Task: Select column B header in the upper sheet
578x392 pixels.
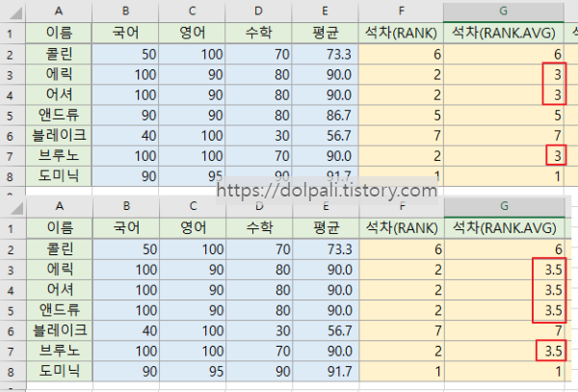Action: point(125,12)
